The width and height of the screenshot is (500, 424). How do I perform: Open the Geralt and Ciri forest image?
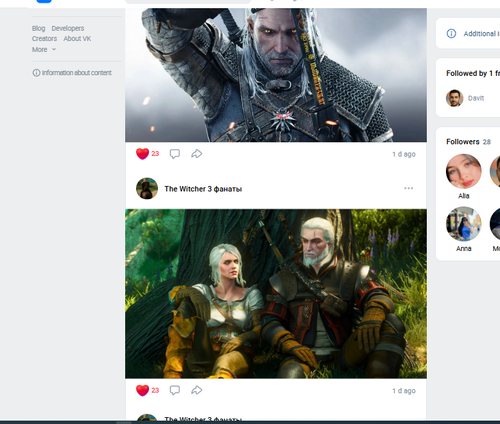[276, 294]
